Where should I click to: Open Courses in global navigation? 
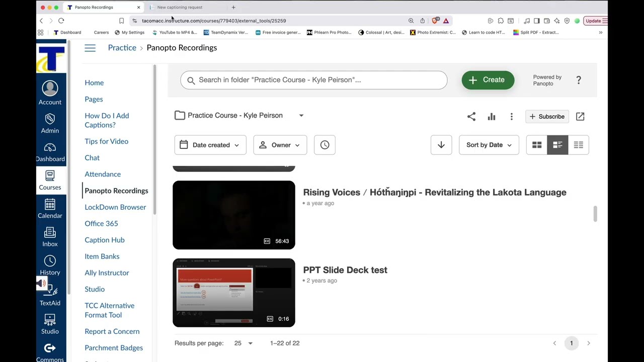tap(50, 180)
